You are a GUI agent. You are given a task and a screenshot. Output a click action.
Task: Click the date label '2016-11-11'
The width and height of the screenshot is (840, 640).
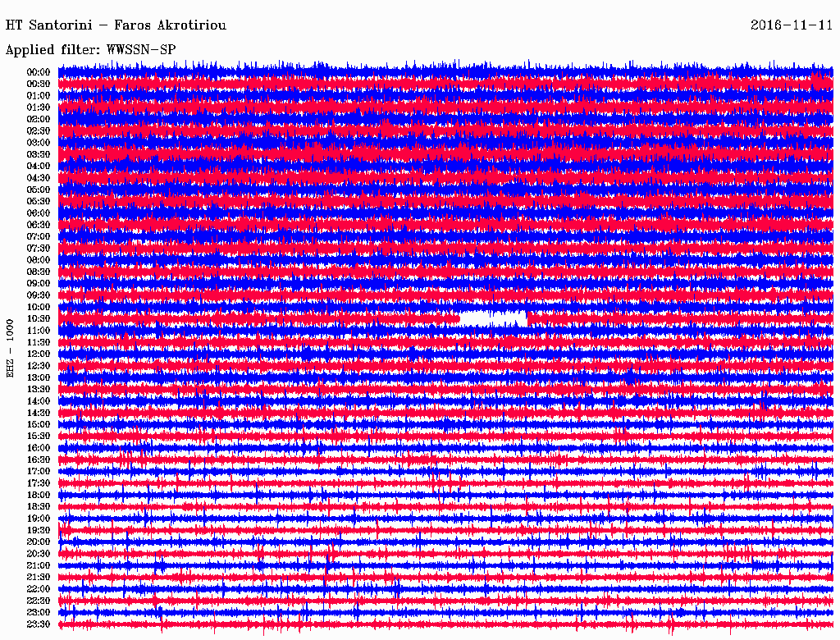tap(792, 25)
